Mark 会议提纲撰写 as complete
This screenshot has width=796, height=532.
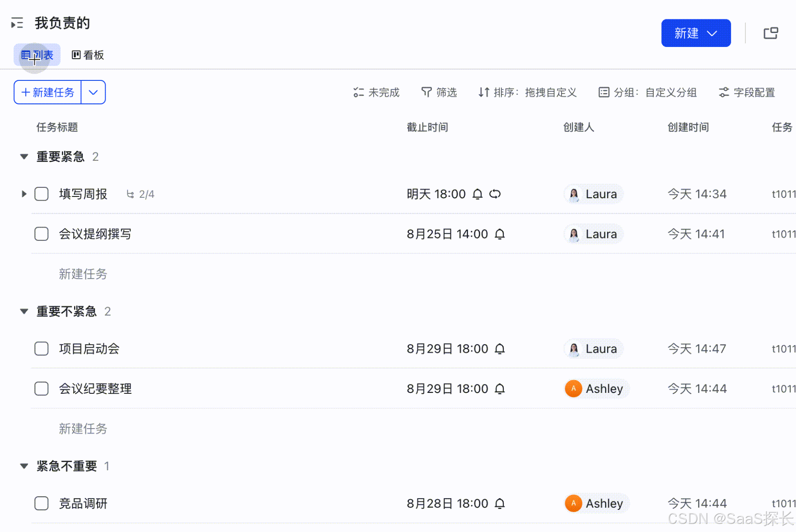[42, 234]
